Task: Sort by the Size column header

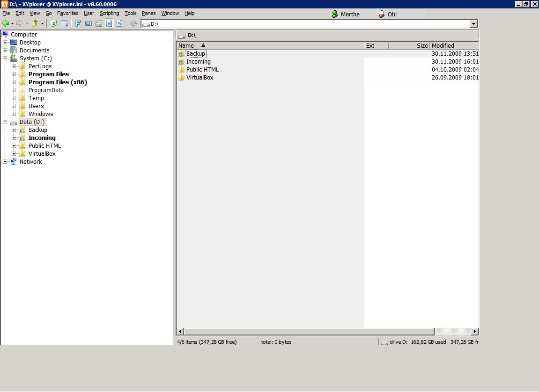Action: [x=409, y=46]
